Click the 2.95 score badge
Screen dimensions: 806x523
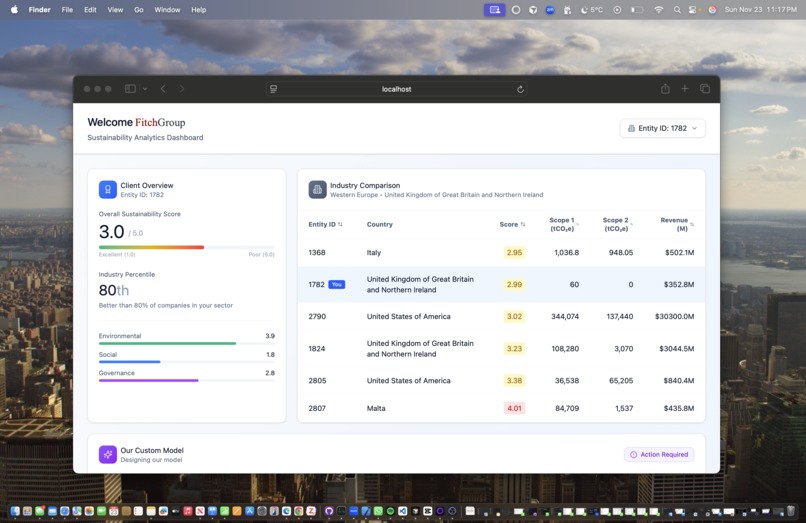click(514, 253)
